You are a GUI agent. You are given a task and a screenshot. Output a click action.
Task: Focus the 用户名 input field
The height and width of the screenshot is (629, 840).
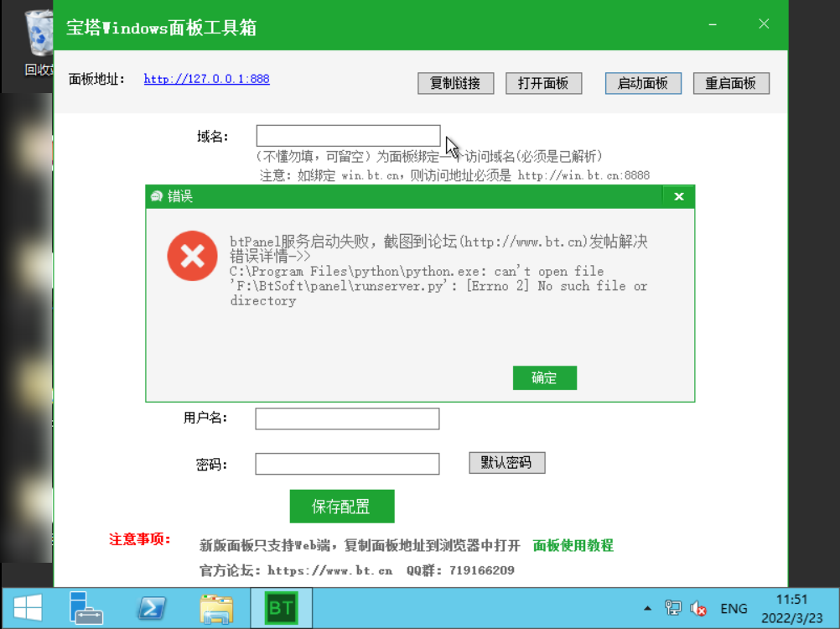(x=347, y=418)
